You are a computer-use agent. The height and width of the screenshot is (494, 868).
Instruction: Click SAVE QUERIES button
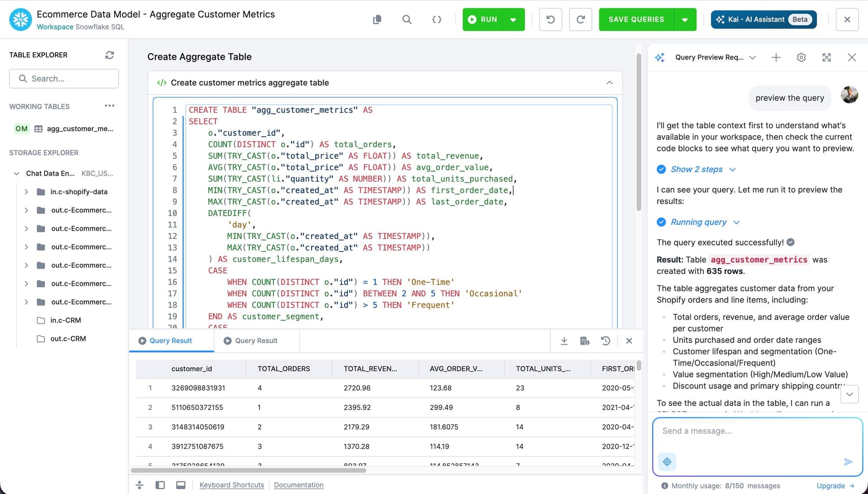636,20
